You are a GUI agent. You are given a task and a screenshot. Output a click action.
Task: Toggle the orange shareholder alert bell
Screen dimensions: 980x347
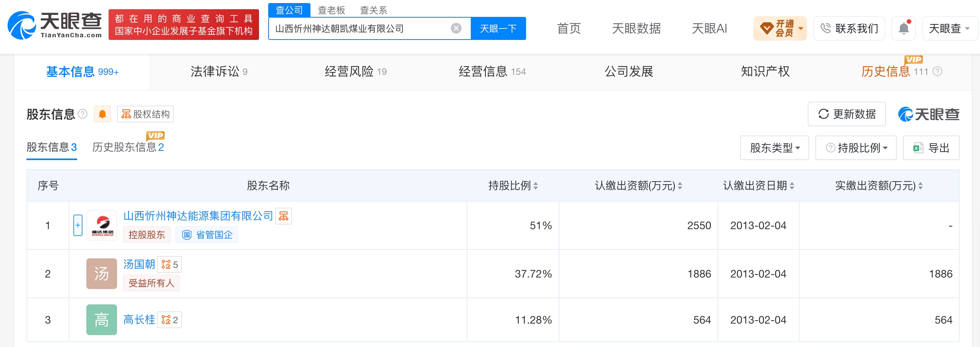click(x=102, y=114)
